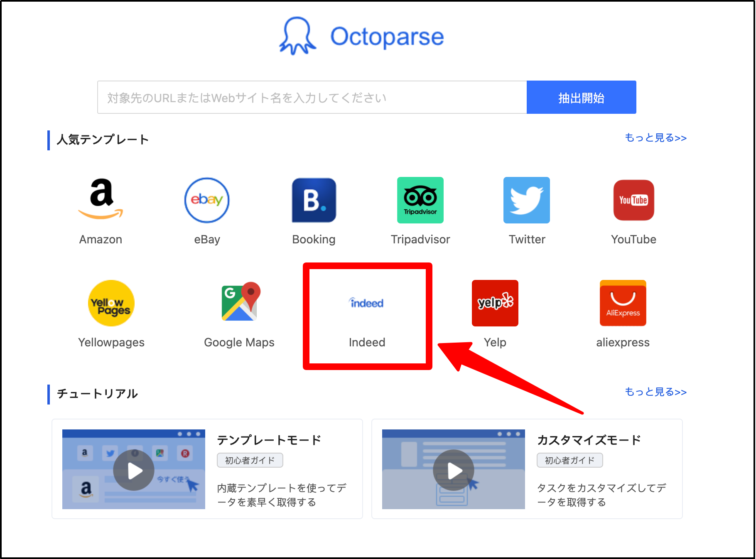Viewport: 756px width, 559px height.
Task: Click the 抽出開始 button
Action: tap(582, 97)
